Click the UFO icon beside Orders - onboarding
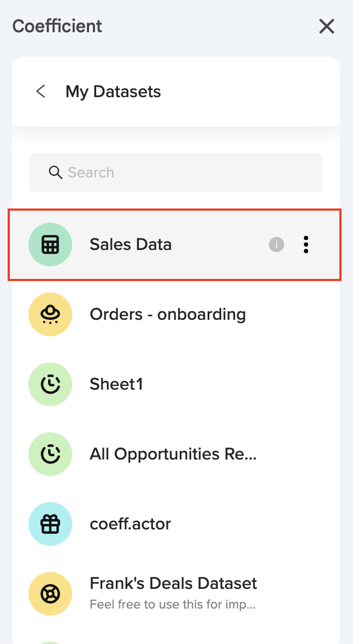Viewport: 353px width, 644px height. pyautogui.click(x=50, y=314)
